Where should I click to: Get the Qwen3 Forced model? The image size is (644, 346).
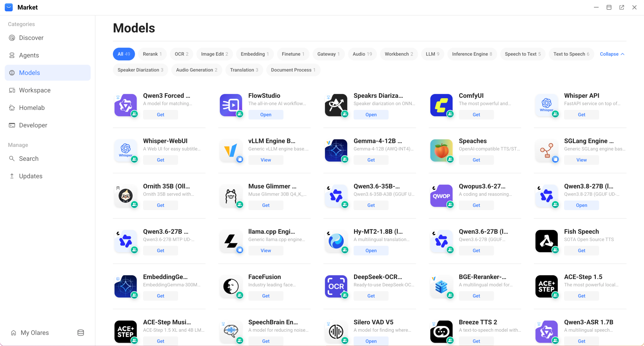pyautogui.click(x=160, y=115)
